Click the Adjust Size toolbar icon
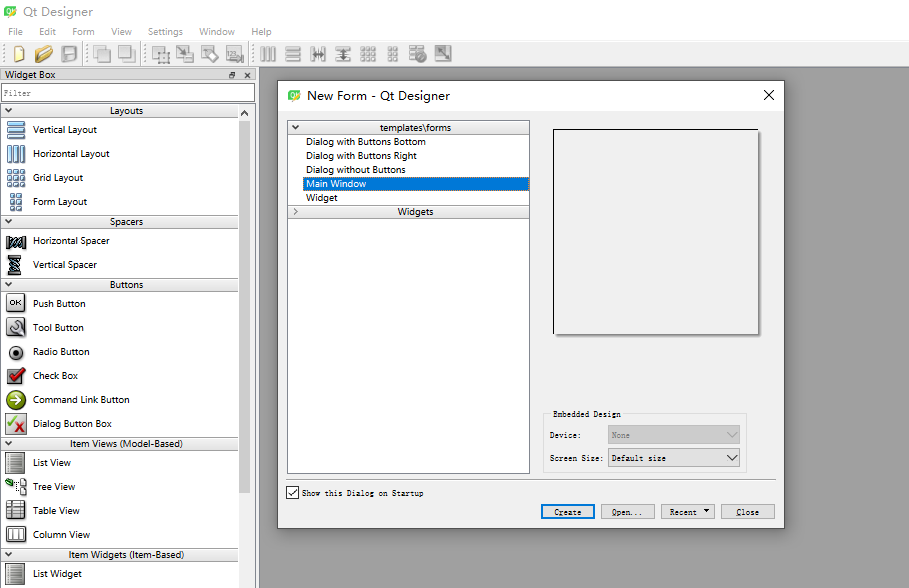Screen dimensions: 909x588 [x=443, y=53]
